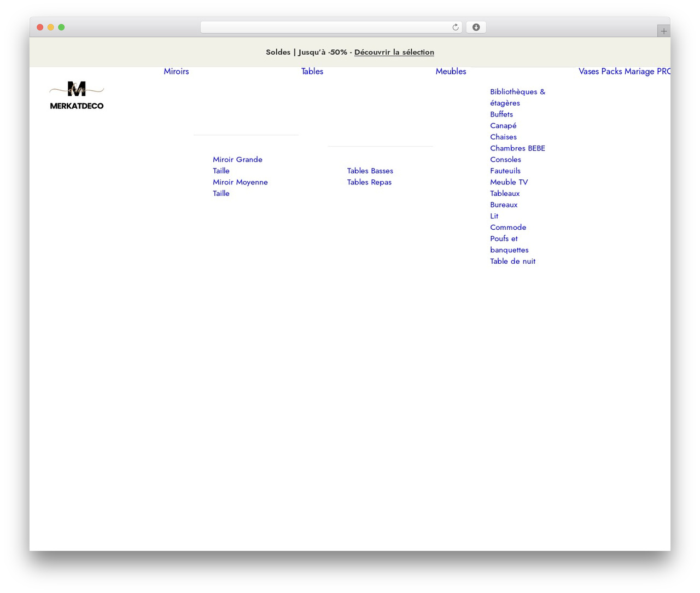Go to Tables Repas
Image resolution: width=700 pixels, height=593 pixels.
[x=369, y=182]
